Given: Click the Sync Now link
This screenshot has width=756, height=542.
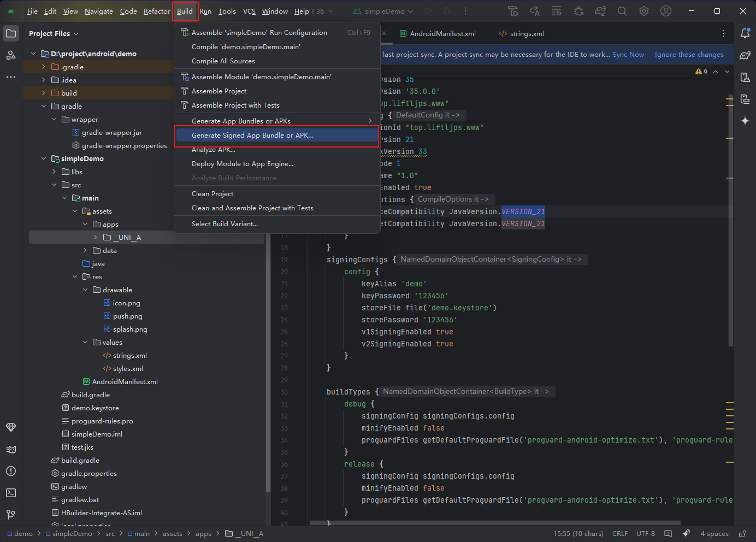Looking at the screenshot, I should click(628, 55).
